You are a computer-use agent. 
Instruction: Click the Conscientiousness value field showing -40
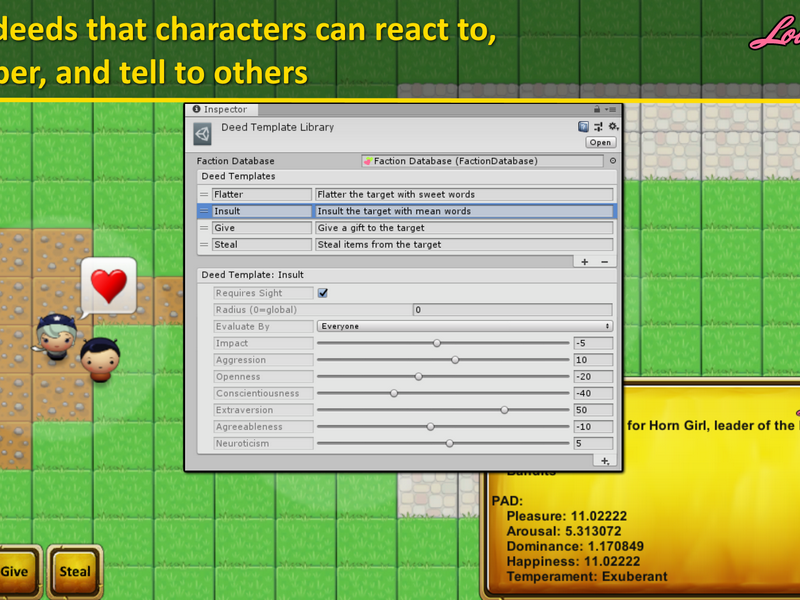pos(593,393)
